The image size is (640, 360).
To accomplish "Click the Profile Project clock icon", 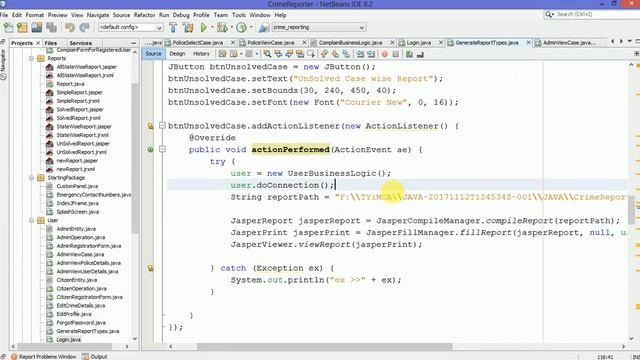I will coord(241,27).
